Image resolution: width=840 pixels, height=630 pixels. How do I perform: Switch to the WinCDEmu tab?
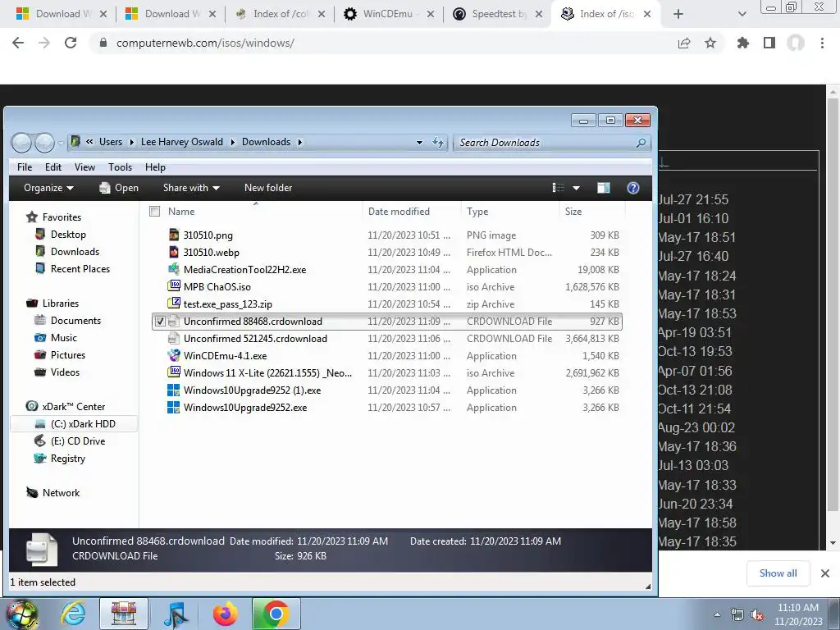pos(388,15)
